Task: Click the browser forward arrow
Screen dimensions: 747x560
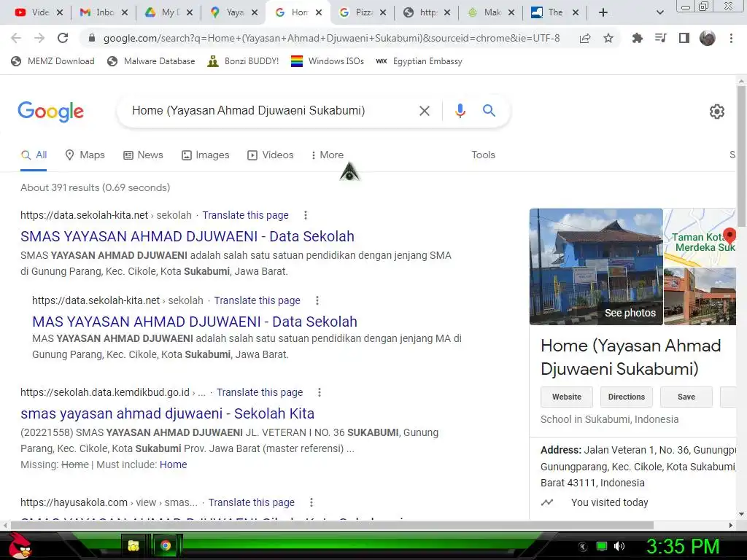Action: pyautogui.click(x=39, y=38)
